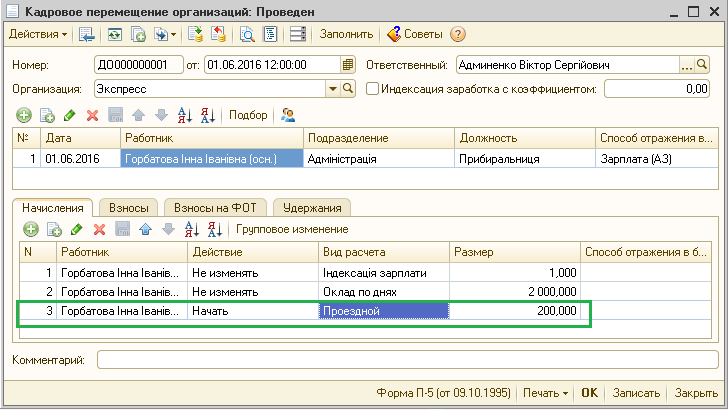Image resolution: width=728 pixels, height=410 pixels.
Task: Click Форма П-5 (от 09.10.1995) button
Action: click(x=443, y=393)
